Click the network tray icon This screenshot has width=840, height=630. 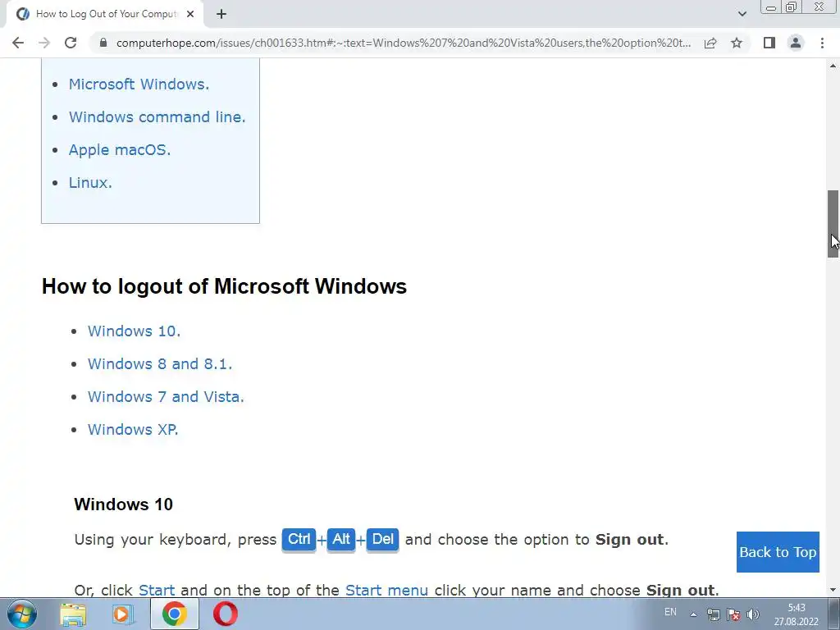(713, 614)
